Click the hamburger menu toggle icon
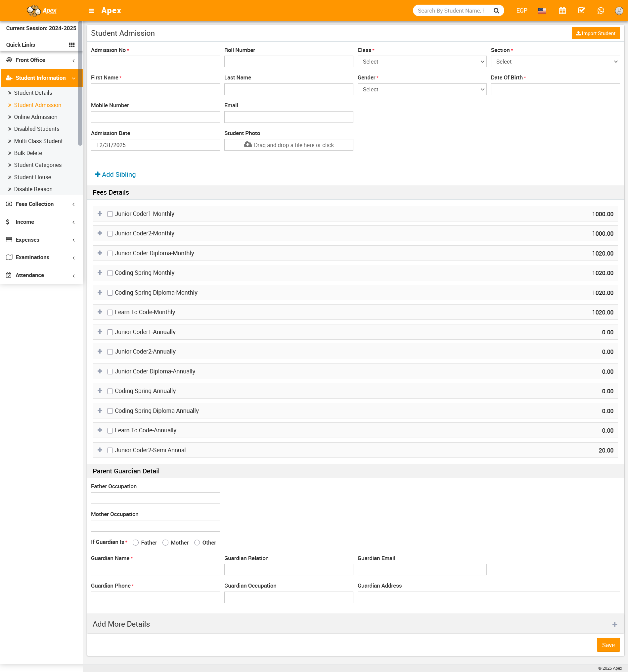 (x=91, y=11)
